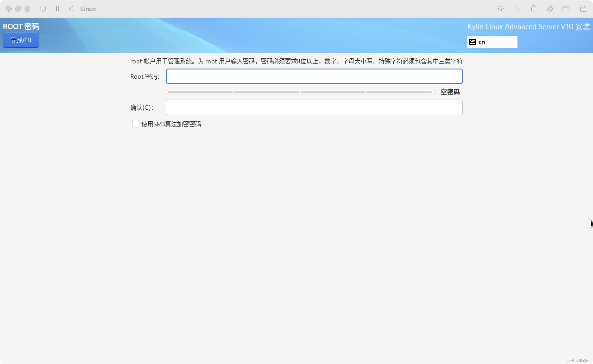
Task: Click the overlapping windows icon
Action: point(582,9)
